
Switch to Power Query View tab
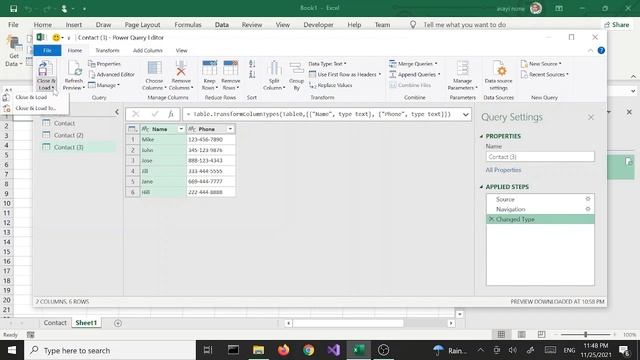pos(182,51)
